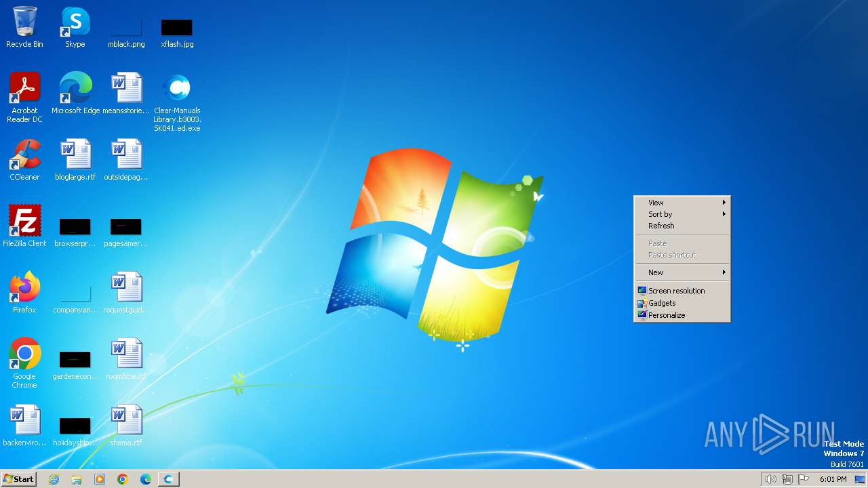The width and height of the screenshot is (868, 488).
Task: Open the network tray icon
Action: click(x=787, y=479)
